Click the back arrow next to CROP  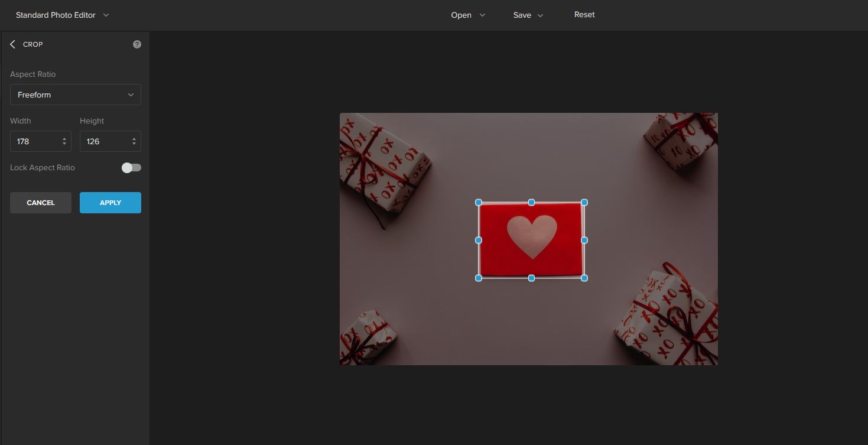(x=12, y=44)
